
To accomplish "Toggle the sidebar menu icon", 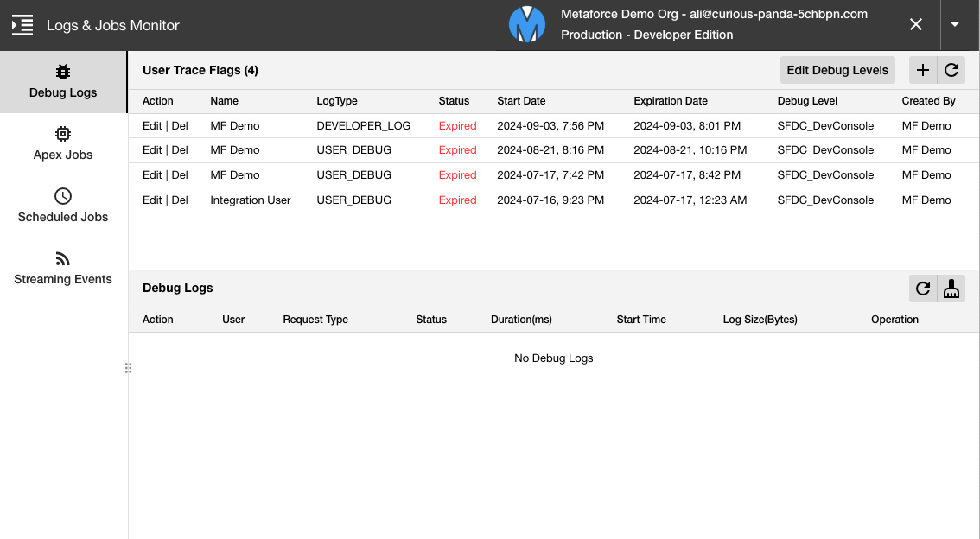I will pos(22,25).
